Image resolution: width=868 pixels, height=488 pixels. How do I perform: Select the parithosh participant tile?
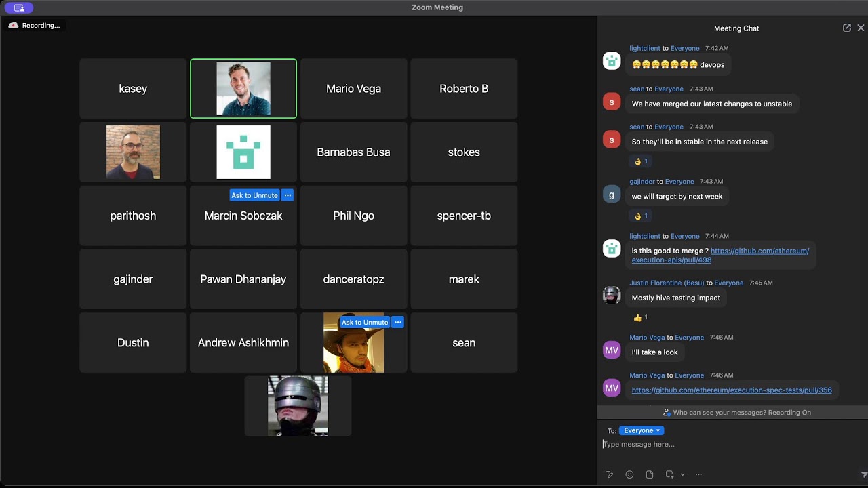(133, 216)
